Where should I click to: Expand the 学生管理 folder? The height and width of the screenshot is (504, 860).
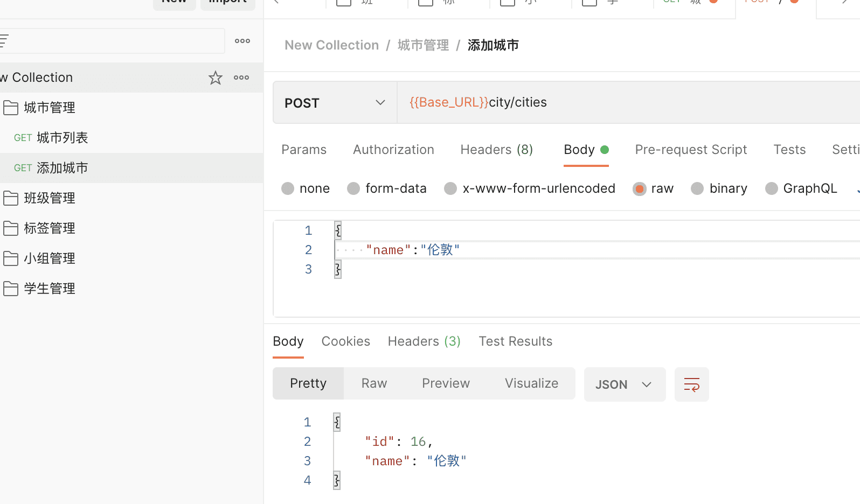[131, 289]
